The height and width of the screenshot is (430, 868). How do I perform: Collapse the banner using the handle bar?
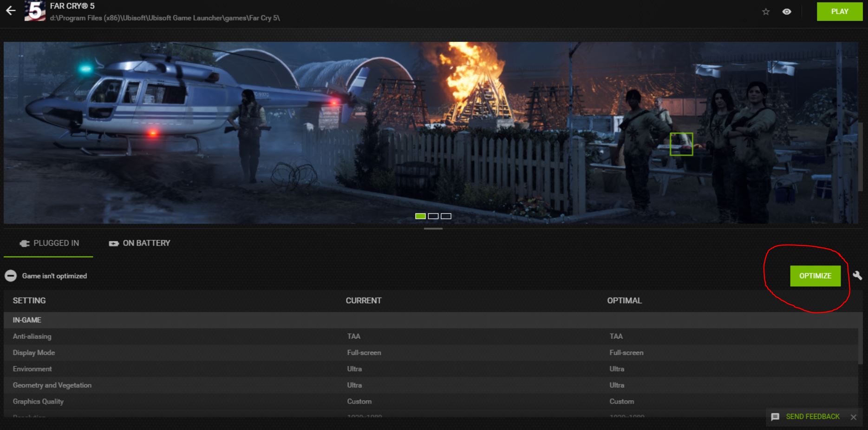point(433,228)
